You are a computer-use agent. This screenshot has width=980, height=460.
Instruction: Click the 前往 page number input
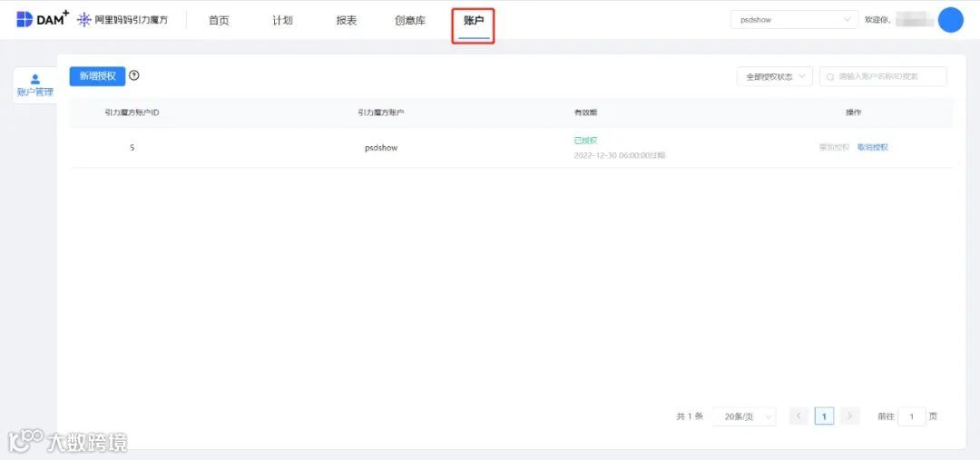click(912, 416)
